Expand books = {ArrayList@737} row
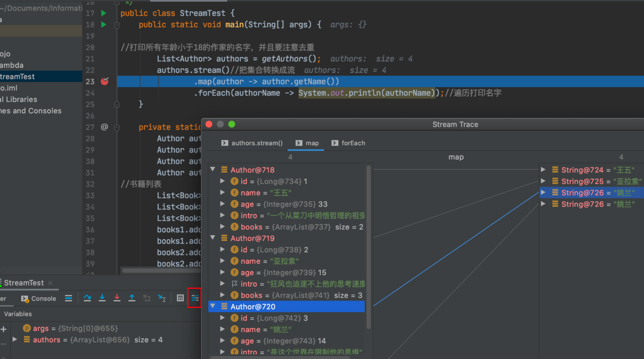 [x=223, y=226]
